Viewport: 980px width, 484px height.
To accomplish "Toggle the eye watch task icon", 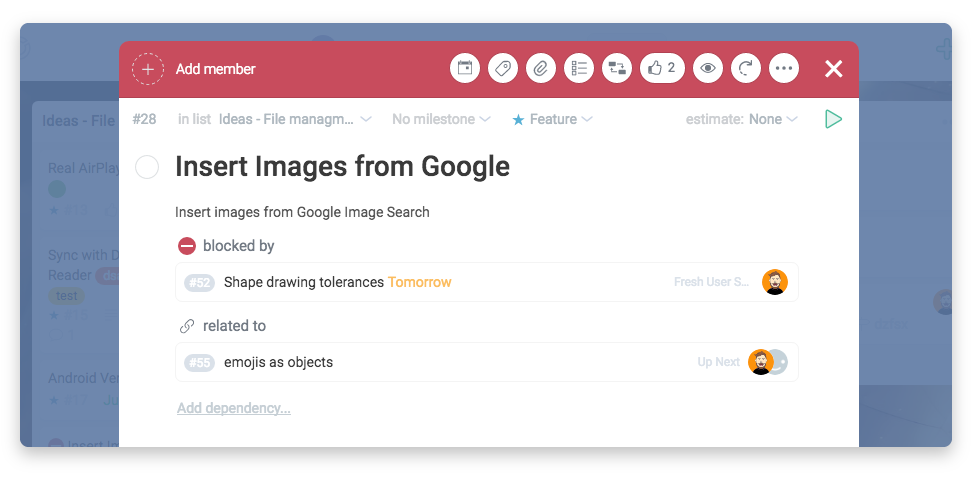I will 708,69.
